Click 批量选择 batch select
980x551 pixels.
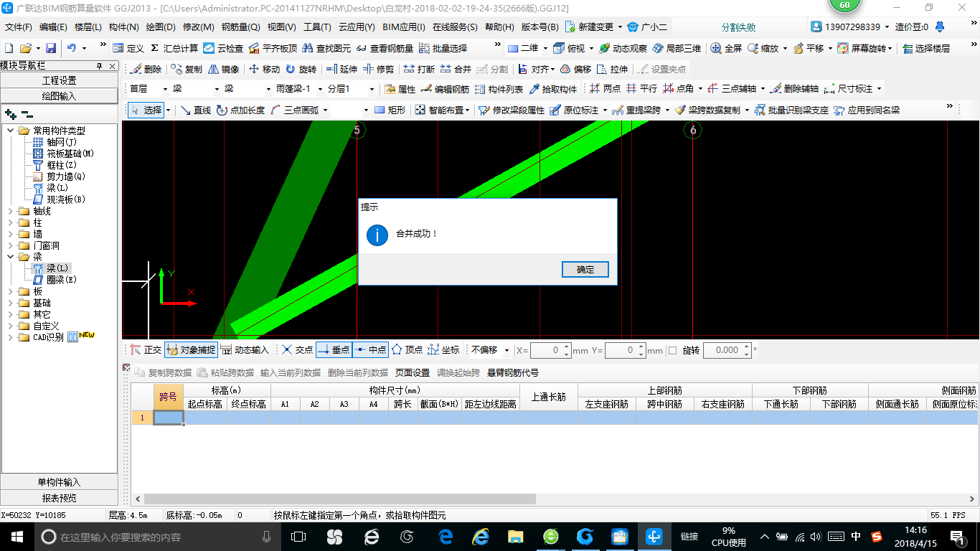click(443, 48)
